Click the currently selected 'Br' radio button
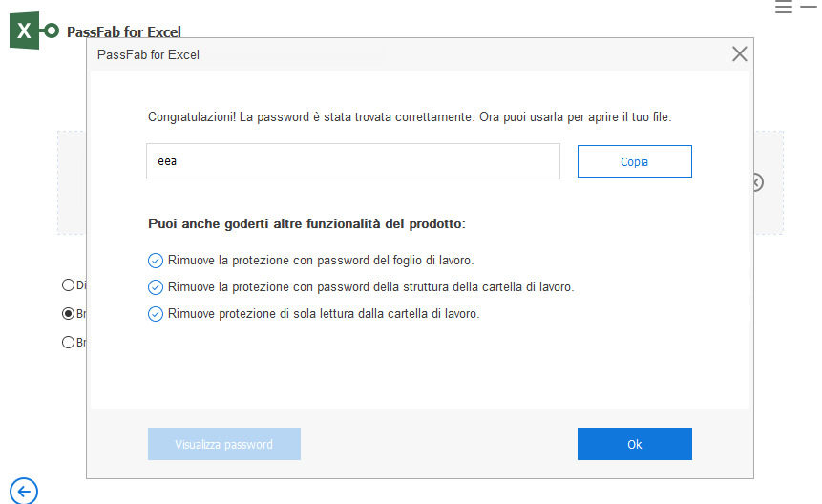The height and width of the screenshot is (504, 822). point(68,313)
